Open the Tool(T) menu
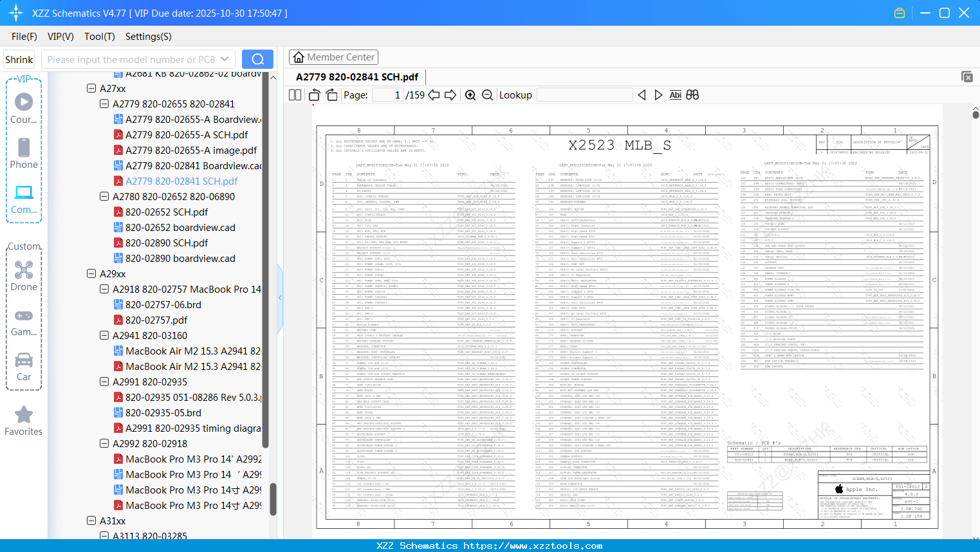 pyautogui.click(x=100, y=37)
